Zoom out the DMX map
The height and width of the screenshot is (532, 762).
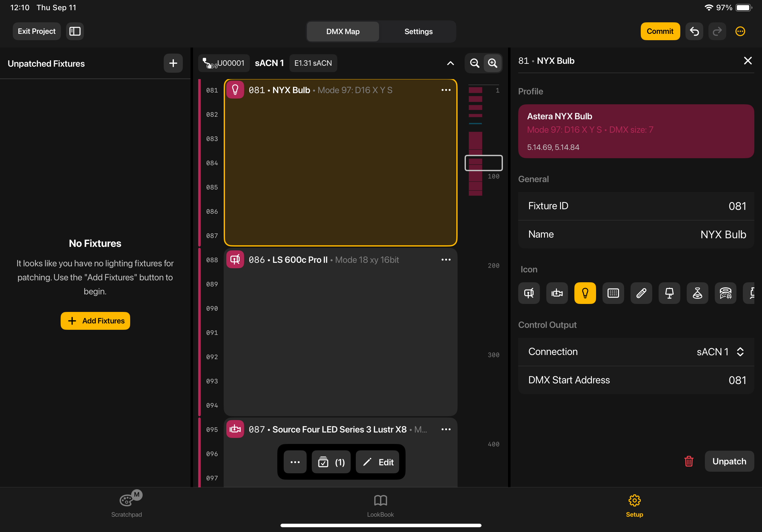pos(474,63)
